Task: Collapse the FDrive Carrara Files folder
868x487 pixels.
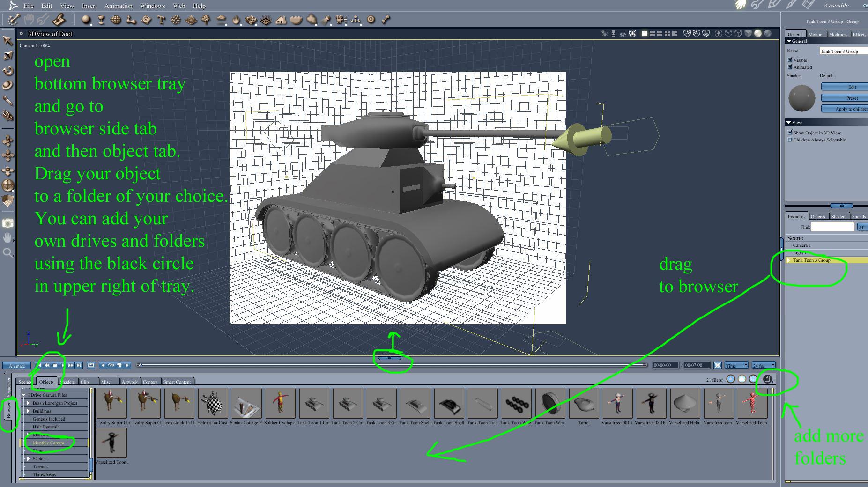Action: [x=24, y=395]
